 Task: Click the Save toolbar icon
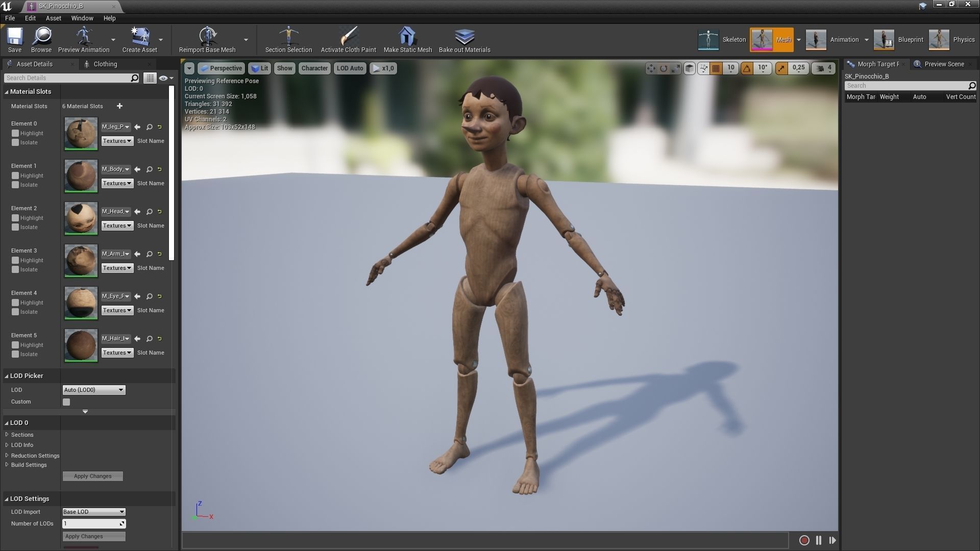coord(15,39)
